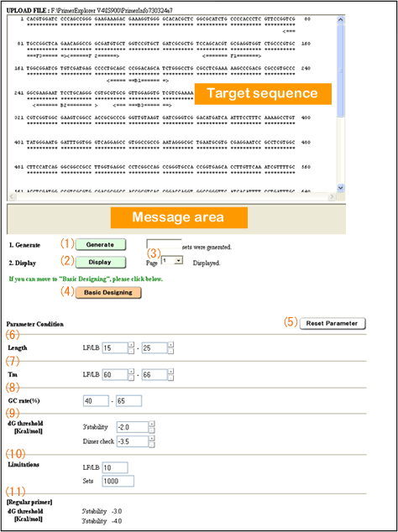Click sequence row end number 480

point(306,142)
